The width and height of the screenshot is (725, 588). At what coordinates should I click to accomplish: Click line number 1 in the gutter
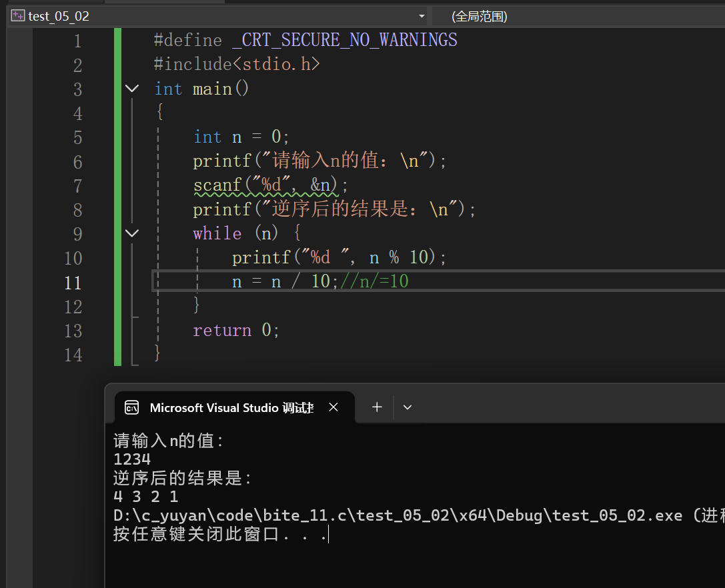tap(77, 41)
